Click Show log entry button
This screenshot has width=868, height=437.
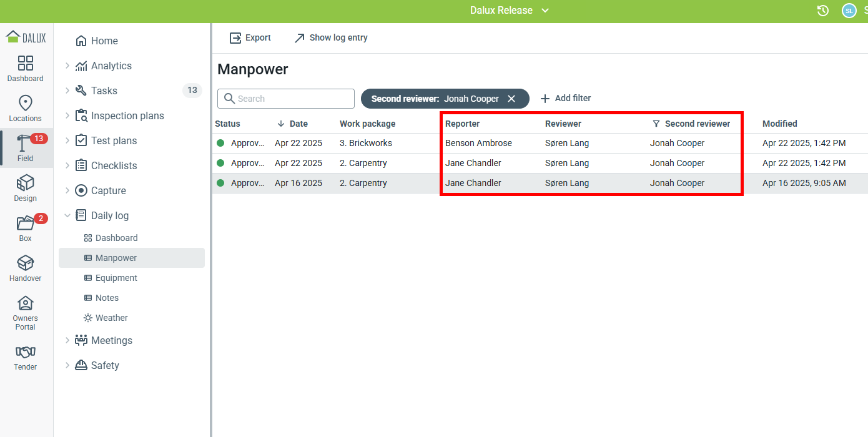pos(331,38)
